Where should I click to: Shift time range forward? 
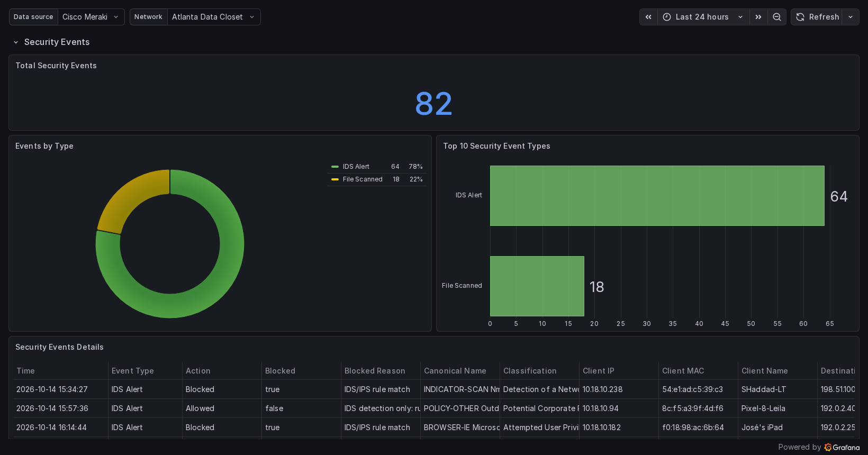[x=758, y=17]
